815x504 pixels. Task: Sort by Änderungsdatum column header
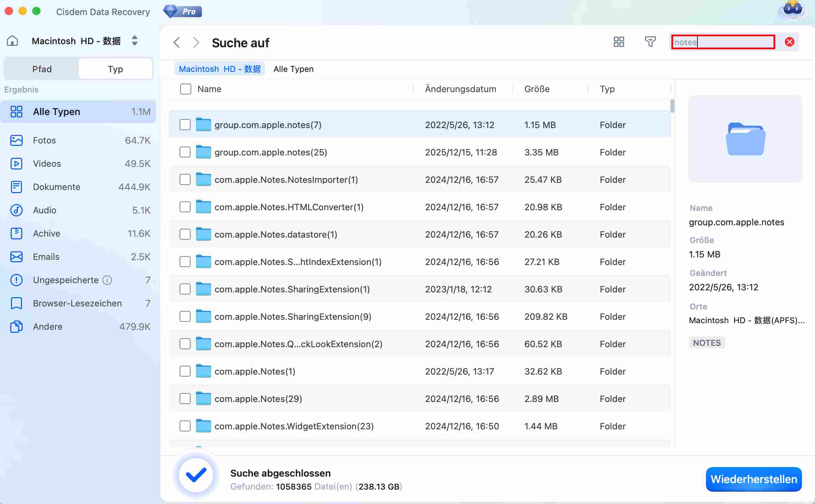coord(460,89)
